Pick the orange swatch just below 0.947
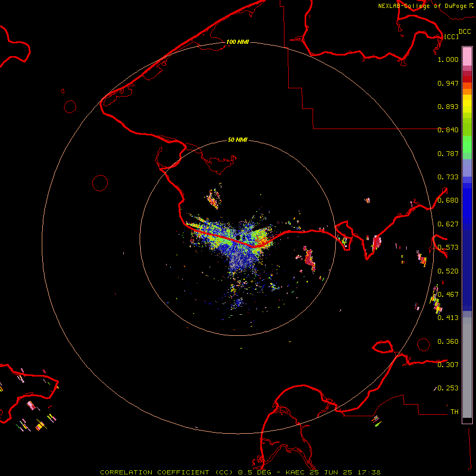This screenshot has height=476, width=476. 467,86
